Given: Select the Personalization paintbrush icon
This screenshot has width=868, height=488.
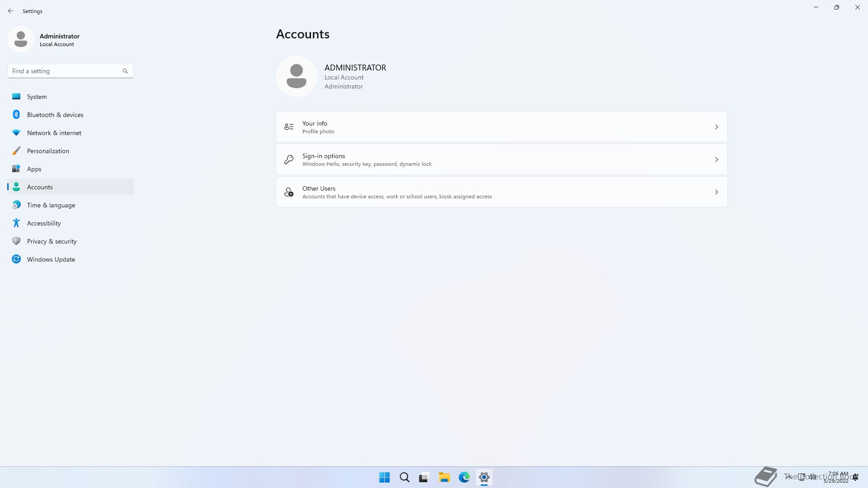Looking at the screenshot, I should pyautogui.click(x=16, y=150).
